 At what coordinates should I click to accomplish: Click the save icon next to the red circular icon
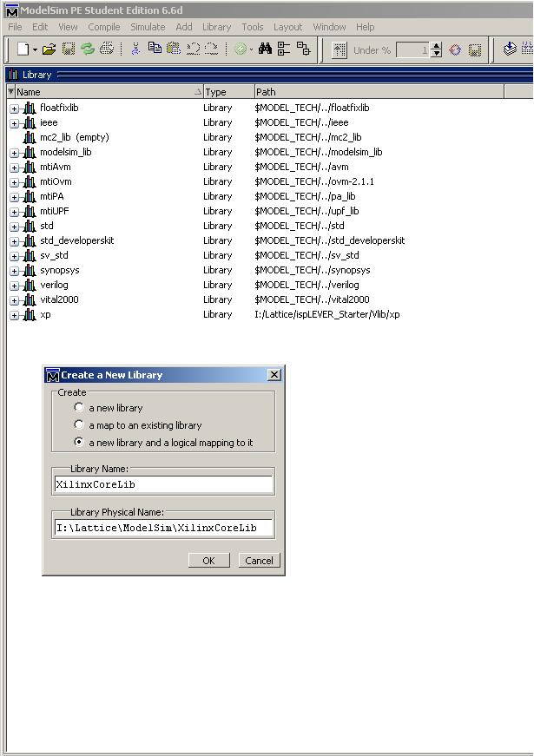(475, 49)
